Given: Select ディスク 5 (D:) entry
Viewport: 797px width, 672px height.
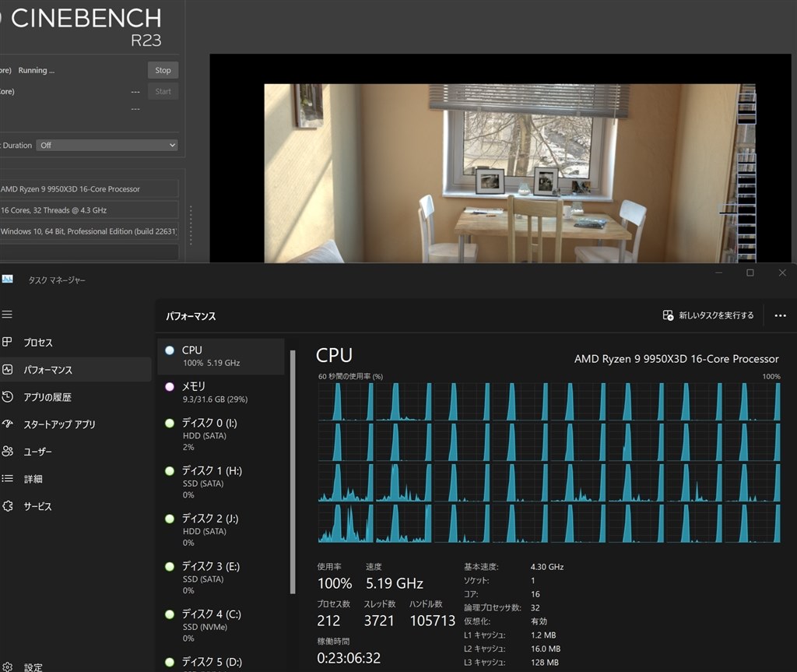Looking at the screenshot, I should click(x=220, y=662).
